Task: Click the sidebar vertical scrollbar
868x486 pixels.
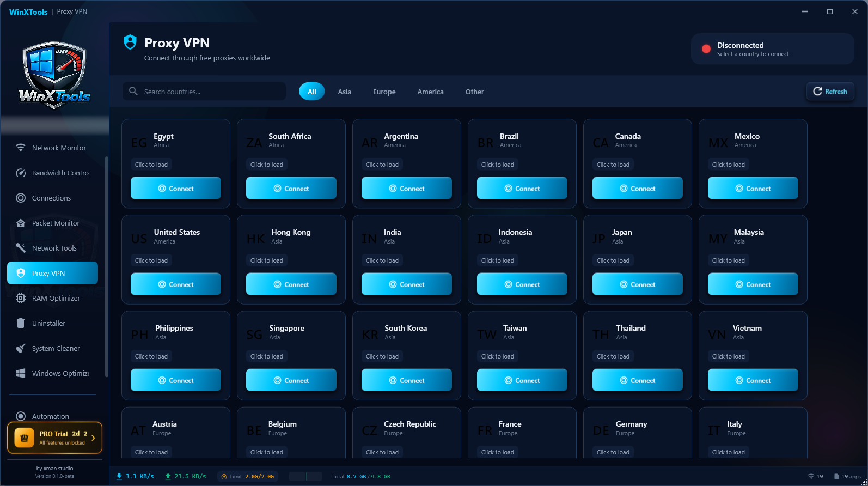Action: click(107, 266)
